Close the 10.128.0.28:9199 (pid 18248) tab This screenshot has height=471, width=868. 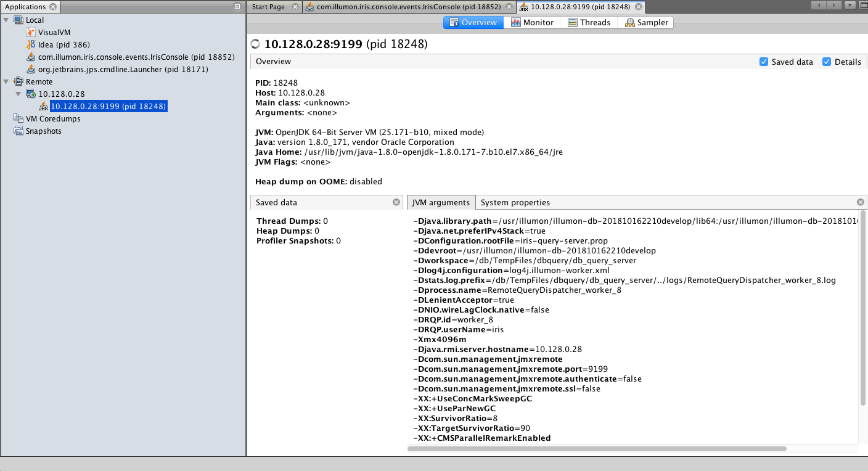[639, 7]
